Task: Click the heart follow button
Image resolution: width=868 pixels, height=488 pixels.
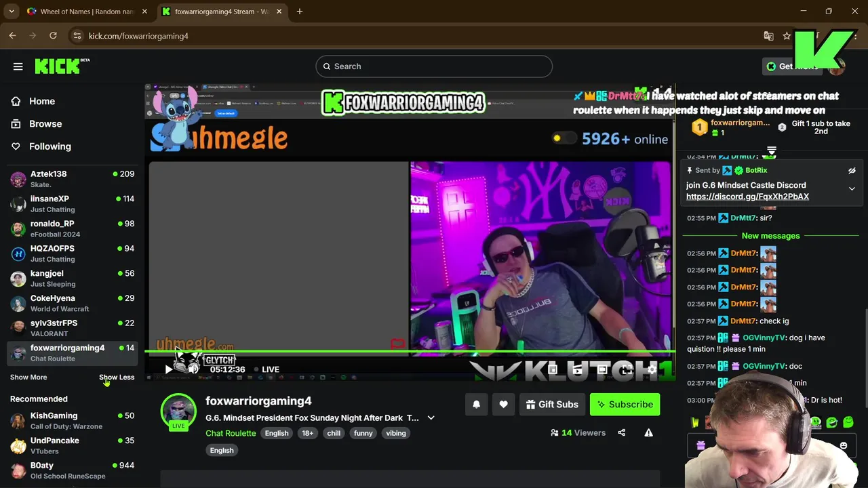Action: pyautogui.click(x=503, y=405)
